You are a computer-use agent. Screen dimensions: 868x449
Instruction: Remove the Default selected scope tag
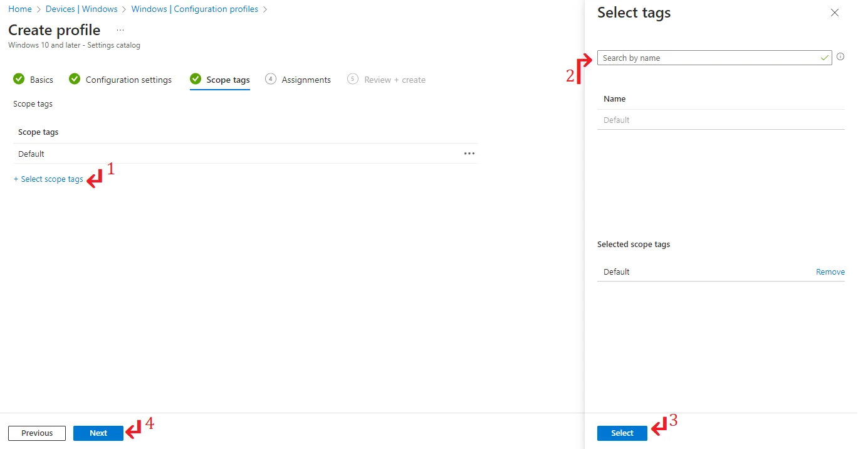click(x=830, y=272)
